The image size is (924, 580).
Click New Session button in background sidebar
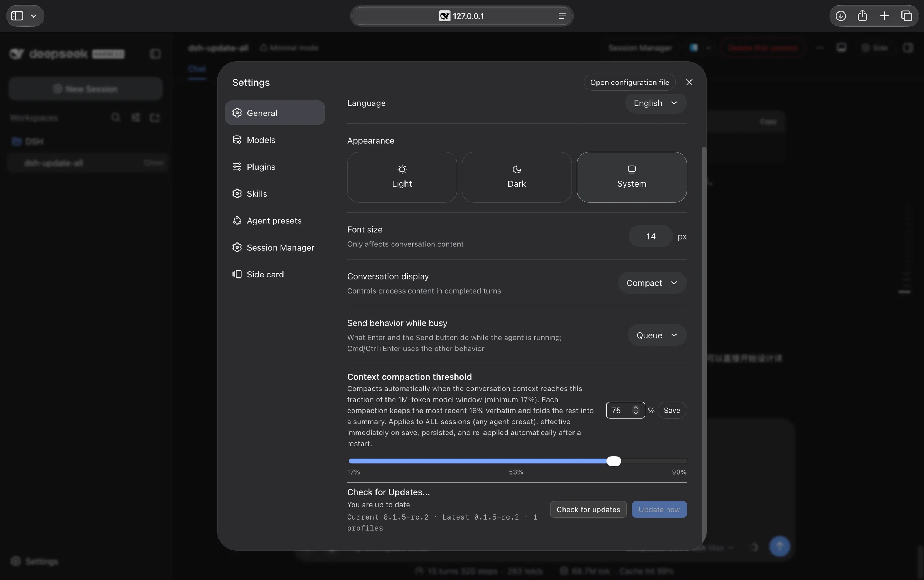pos(85,89)
